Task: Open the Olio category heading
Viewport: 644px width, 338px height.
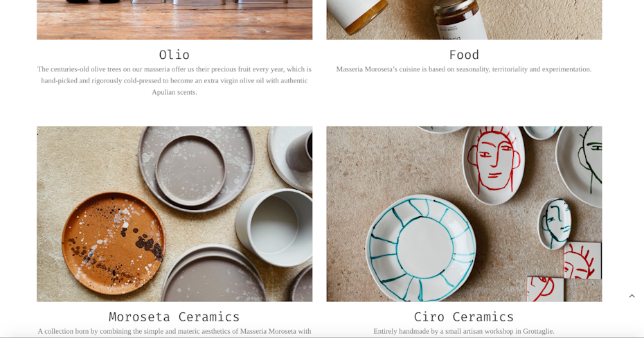Action: coord(174,55)
